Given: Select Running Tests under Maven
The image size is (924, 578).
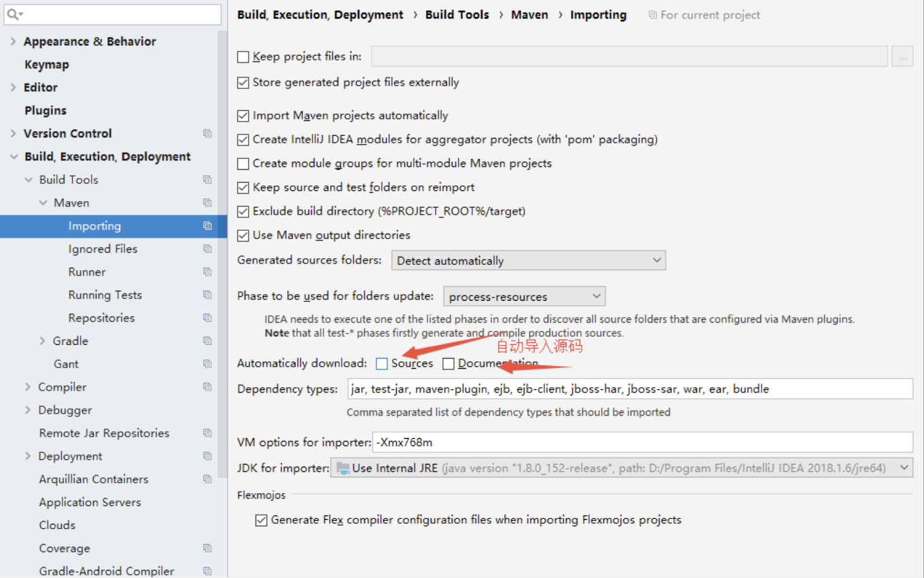Looking at the screenshot, I should [105, 295].
